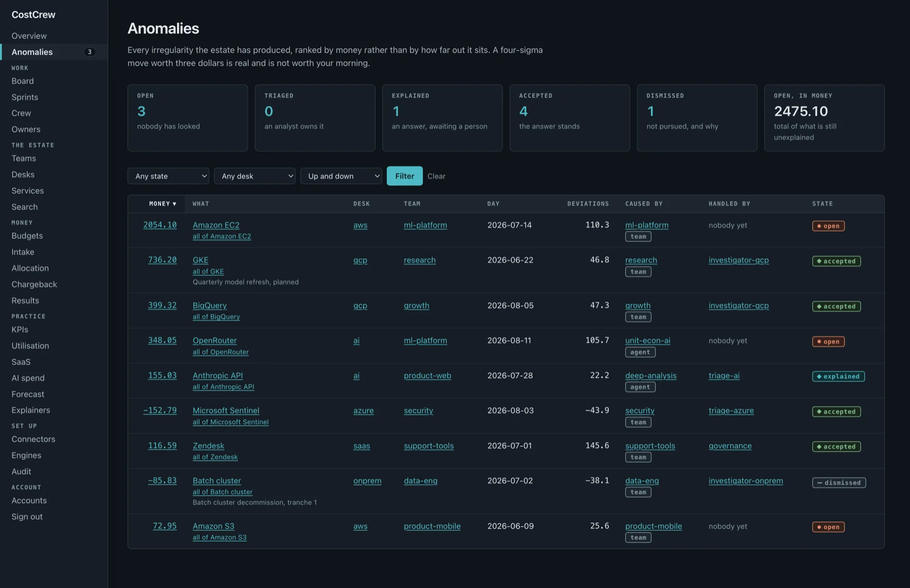Click the open badge on OpenRouter row

tap(828, 342)
